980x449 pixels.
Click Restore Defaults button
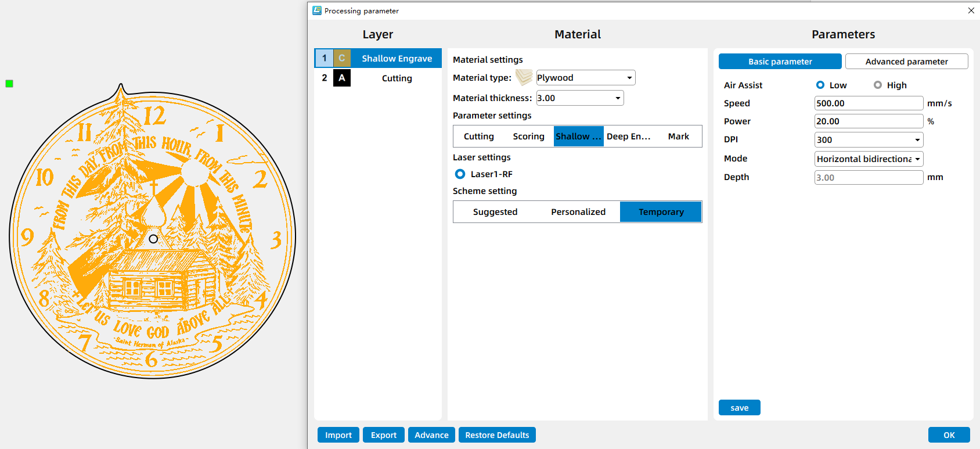pos(497,435)
